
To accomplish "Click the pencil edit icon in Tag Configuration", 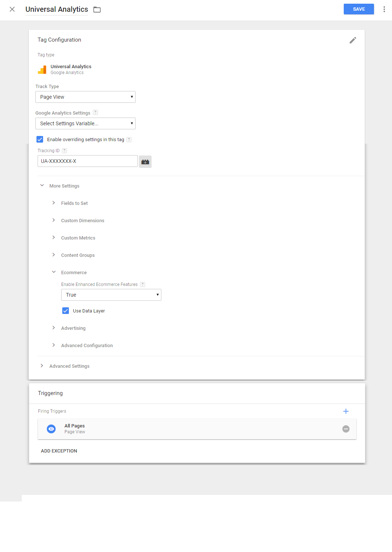I will click(353, 40).
